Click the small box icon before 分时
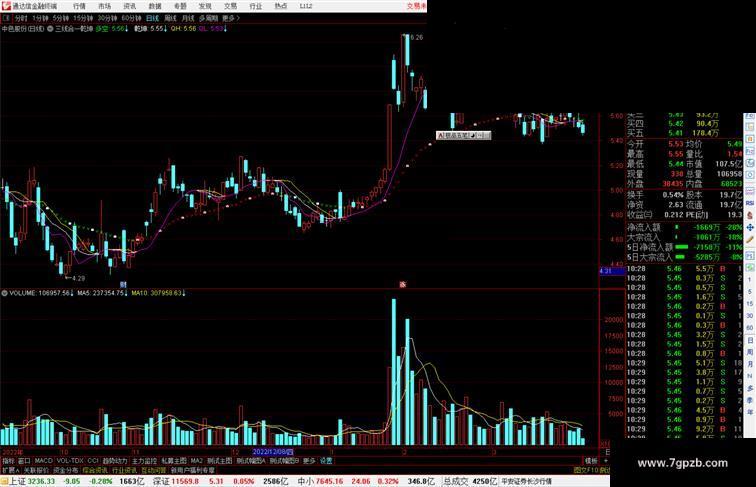The height and width of the screenshot is (487, 756). pyautogui.click(x=6, y=18)
